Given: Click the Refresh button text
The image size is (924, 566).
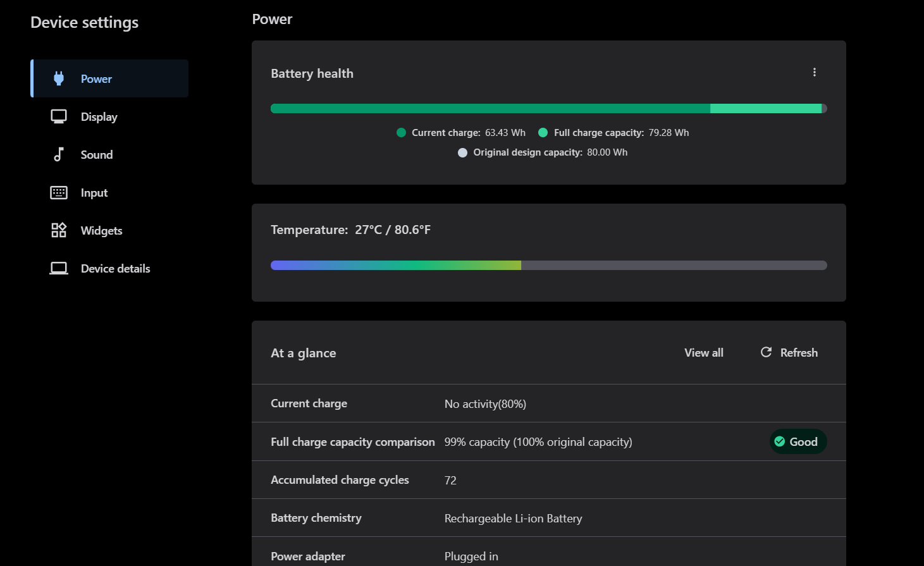Looking at the screenshot, I should pos(799,353).
